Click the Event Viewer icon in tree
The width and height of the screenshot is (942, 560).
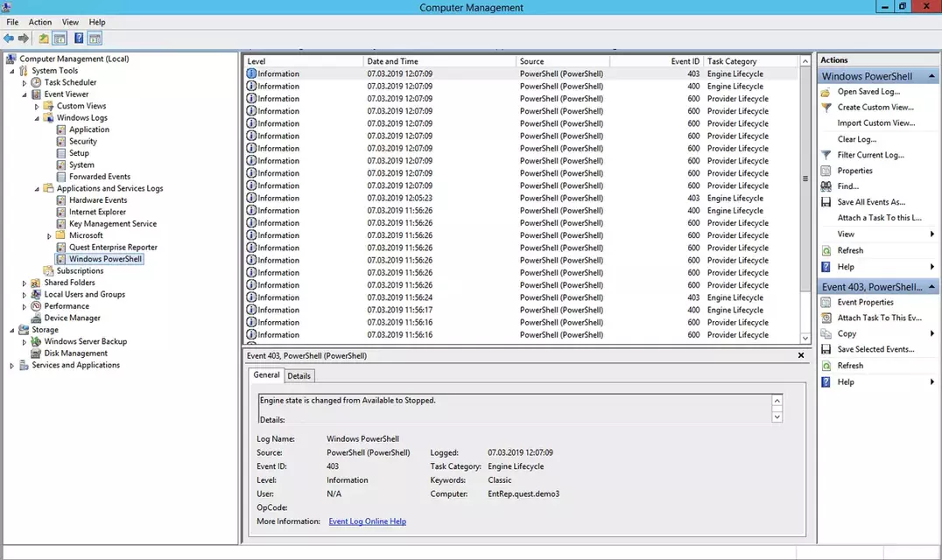(x=36, y=94)
